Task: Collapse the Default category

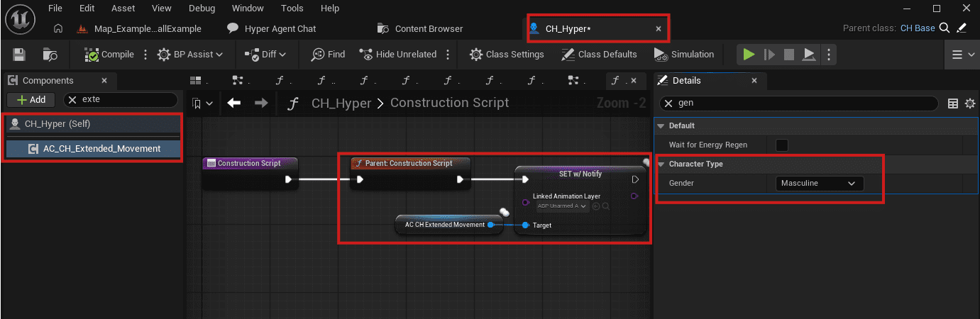Action: (661, 125)
